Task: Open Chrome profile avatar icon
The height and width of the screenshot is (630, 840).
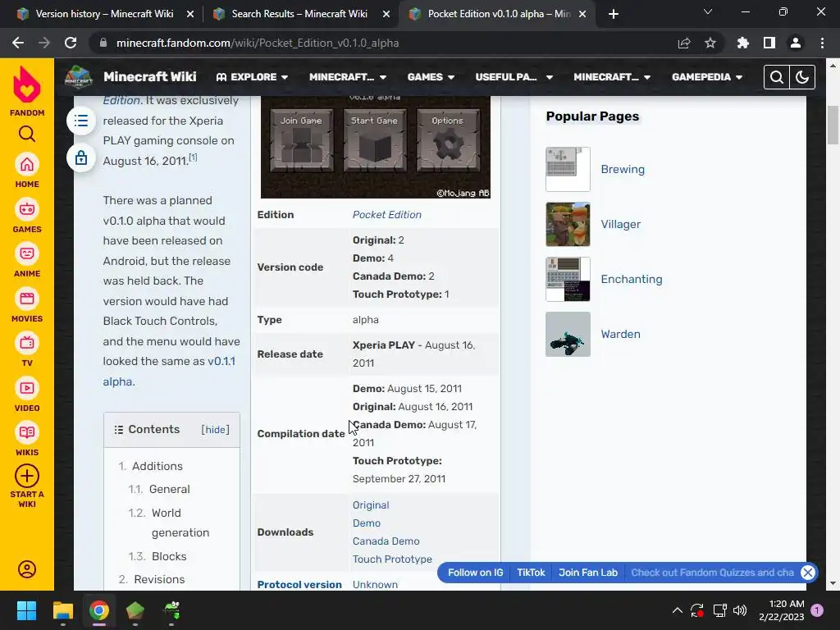Action: (796, 43)
